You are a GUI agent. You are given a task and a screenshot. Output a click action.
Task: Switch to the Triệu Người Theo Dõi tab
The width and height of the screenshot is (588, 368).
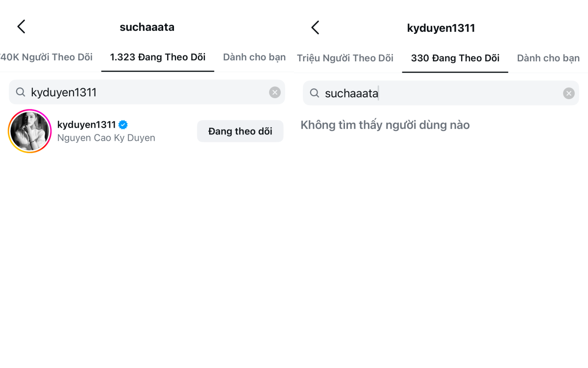(345, 58)
